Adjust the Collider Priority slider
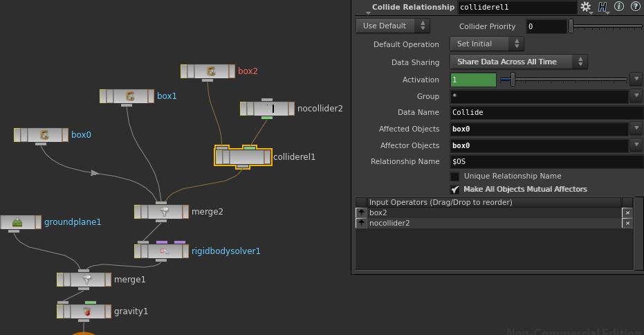 tap(571, 26)
